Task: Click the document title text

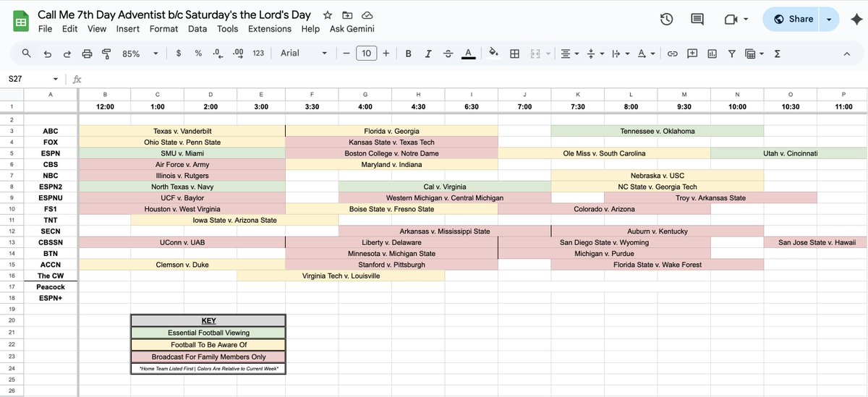Action: coord(174,15)
